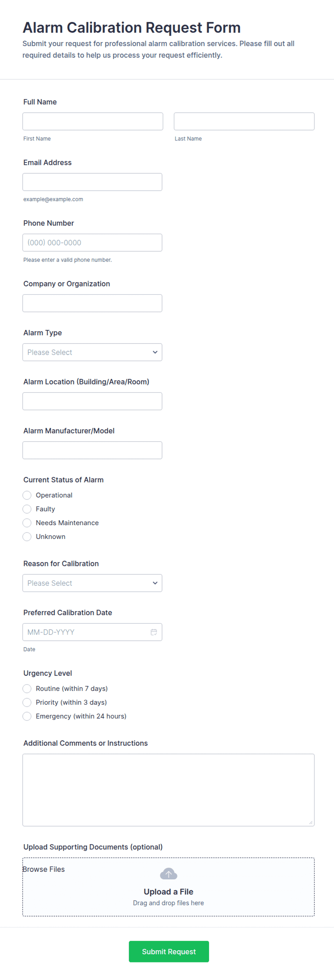Open the Alarm Type dropdown

click(x=92, y=352)
